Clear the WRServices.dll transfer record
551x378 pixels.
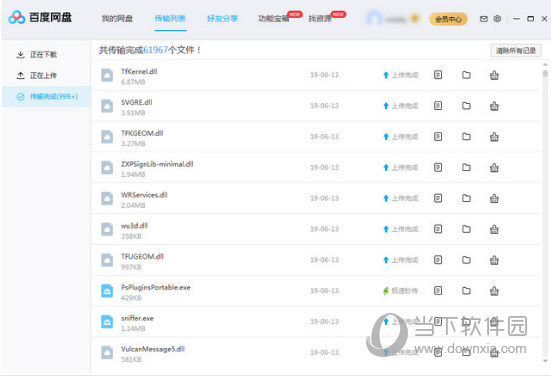coord(494,198)
